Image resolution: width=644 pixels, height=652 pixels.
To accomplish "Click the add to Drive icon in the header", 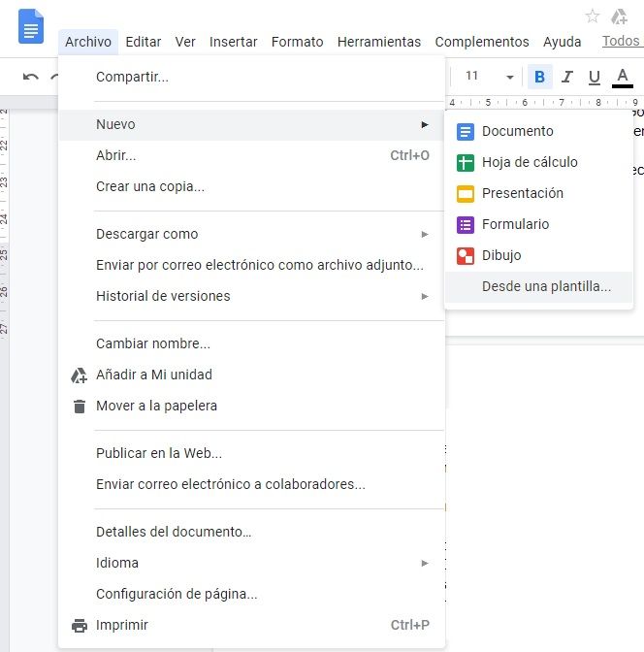I will (x=619, y=16).
